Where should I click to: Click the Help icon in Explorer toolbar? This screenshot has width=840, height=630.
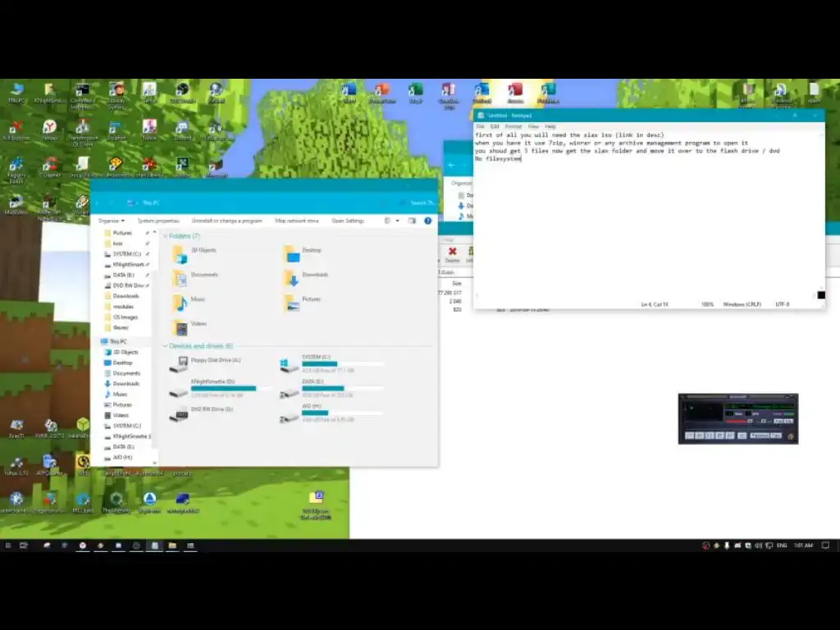pos(427,221)
